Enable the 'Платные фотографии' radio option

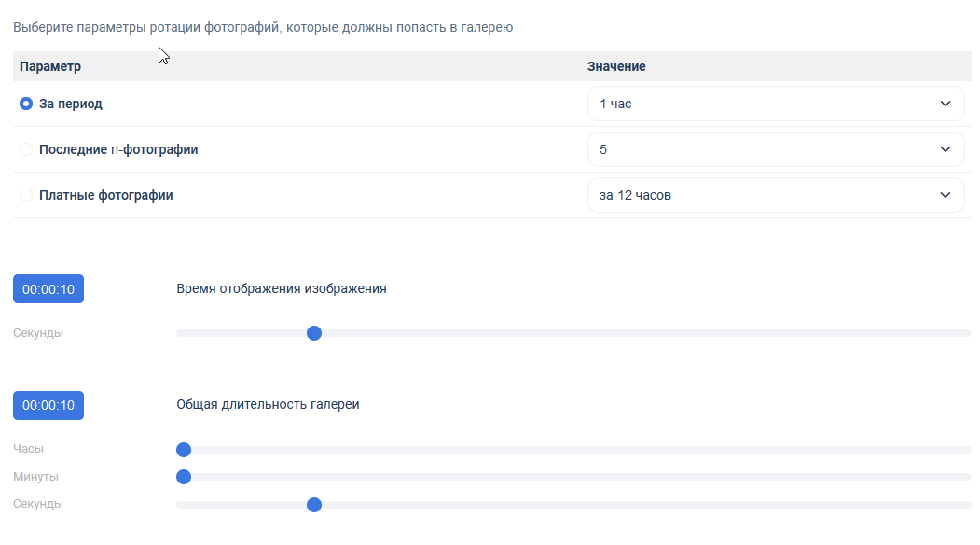(26, 196)
